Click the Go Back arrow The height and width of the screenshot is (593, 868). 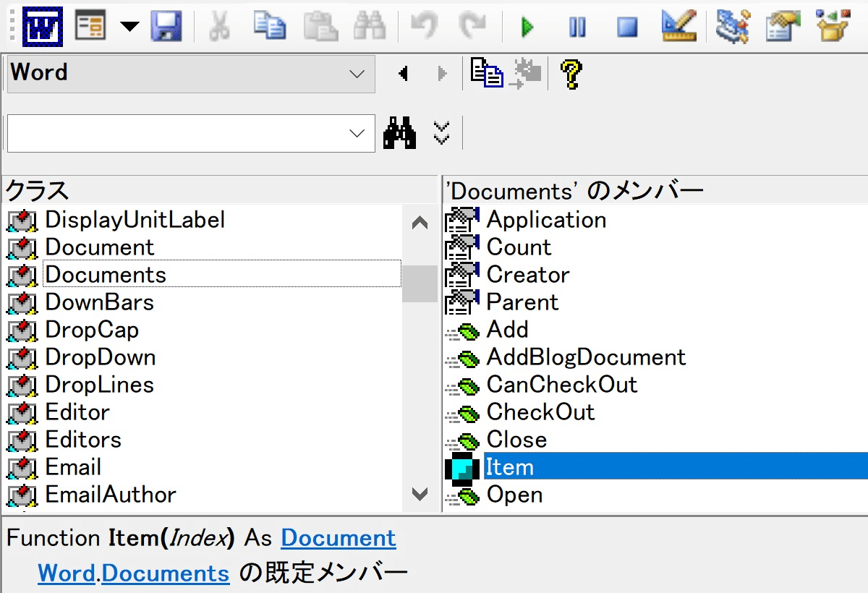pyautogui.click(x=404, y=74)
